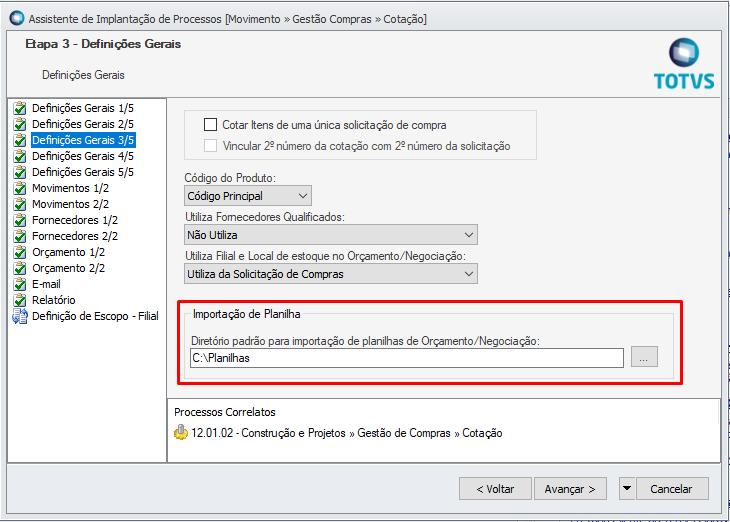Select Fornecedores 2/2 step
730x522 pixels.
(74, 236)
